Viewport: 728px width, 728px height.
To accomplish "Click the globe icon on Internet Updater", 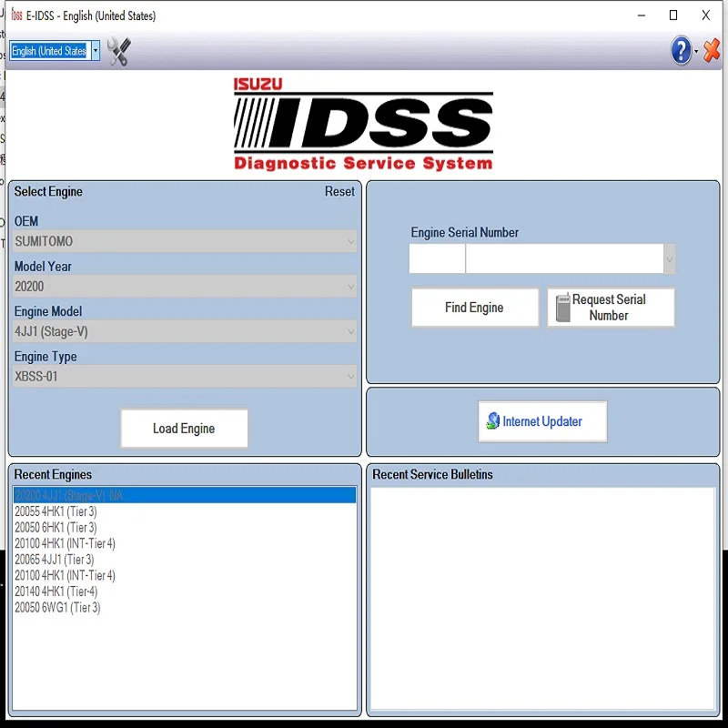I will [x=492, y=421].
